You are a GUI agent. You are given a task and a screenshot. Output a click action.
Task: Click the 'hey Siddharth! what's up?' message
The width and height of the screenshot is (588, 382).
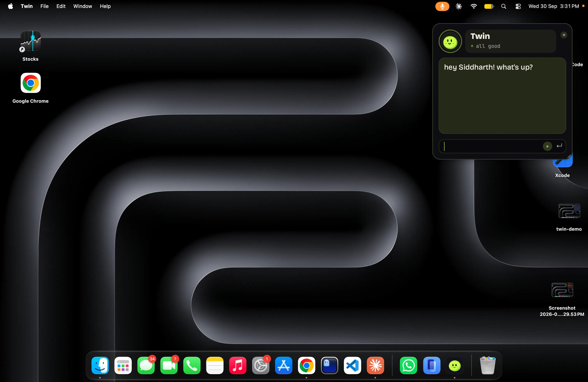pos(488,67)
